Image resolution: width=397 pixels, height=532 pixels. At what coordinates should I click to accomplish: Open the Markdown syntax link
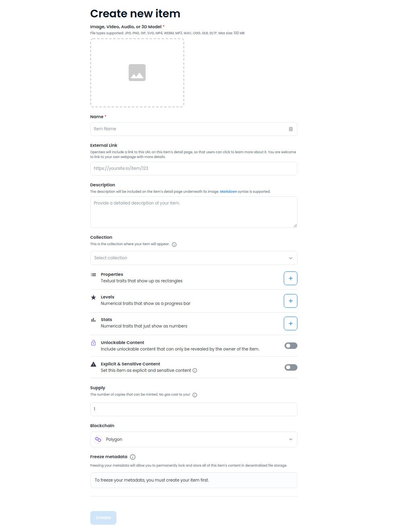pos(229,192)
